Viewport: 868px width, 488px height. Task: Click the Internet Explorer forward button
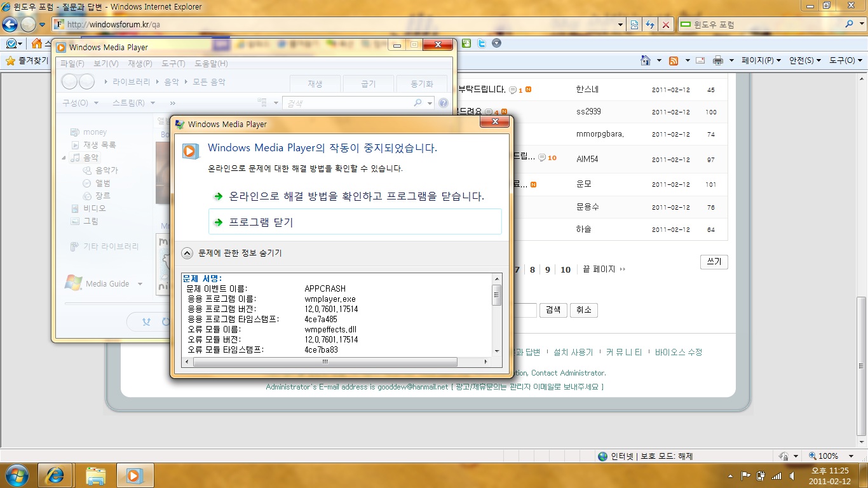[28, 24]
